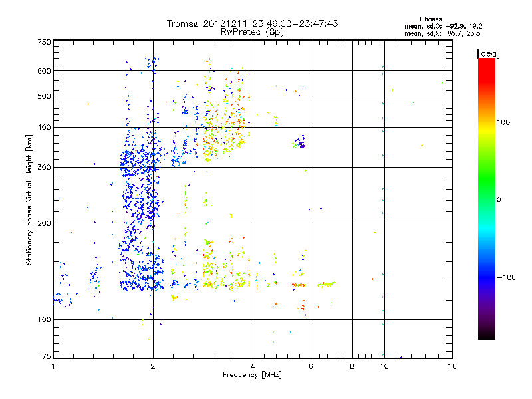Click the x-axis tick label '6'

tap(311, 366)
